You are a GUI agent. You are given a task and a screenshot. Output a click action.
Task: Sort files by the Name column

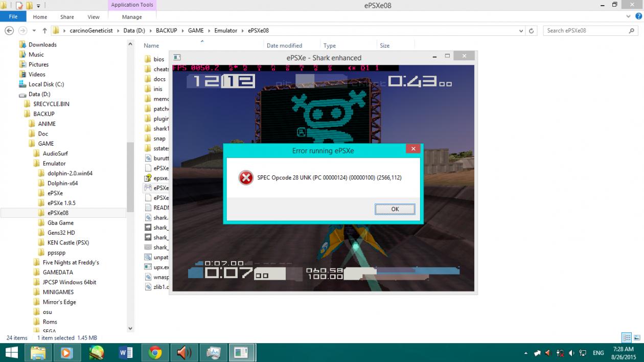tap(151, 46)
